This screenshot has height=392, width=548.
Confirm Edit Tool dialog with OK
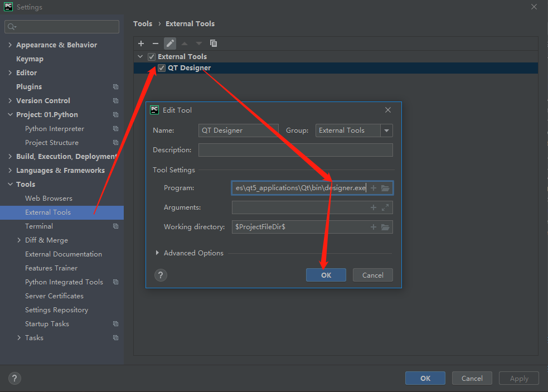tap(326, 275)
